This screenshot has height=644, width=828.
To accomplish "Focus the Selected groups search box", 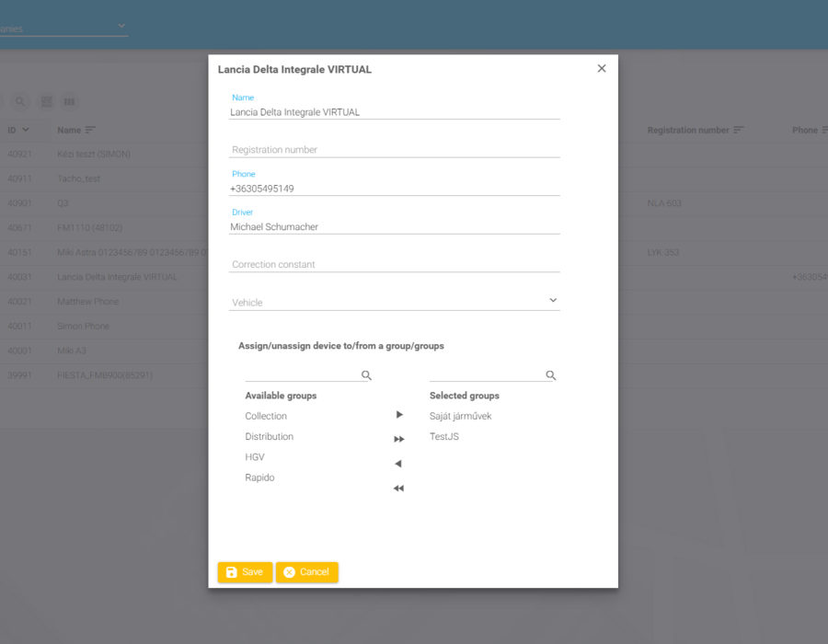I will coord(487,374).
